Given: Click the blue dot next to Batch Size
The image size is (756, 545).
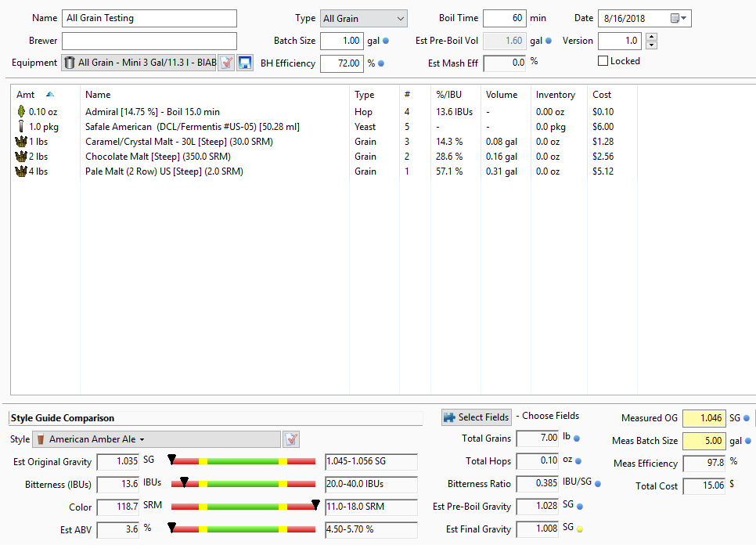Looking at the screenshot, I should [385, 41].
